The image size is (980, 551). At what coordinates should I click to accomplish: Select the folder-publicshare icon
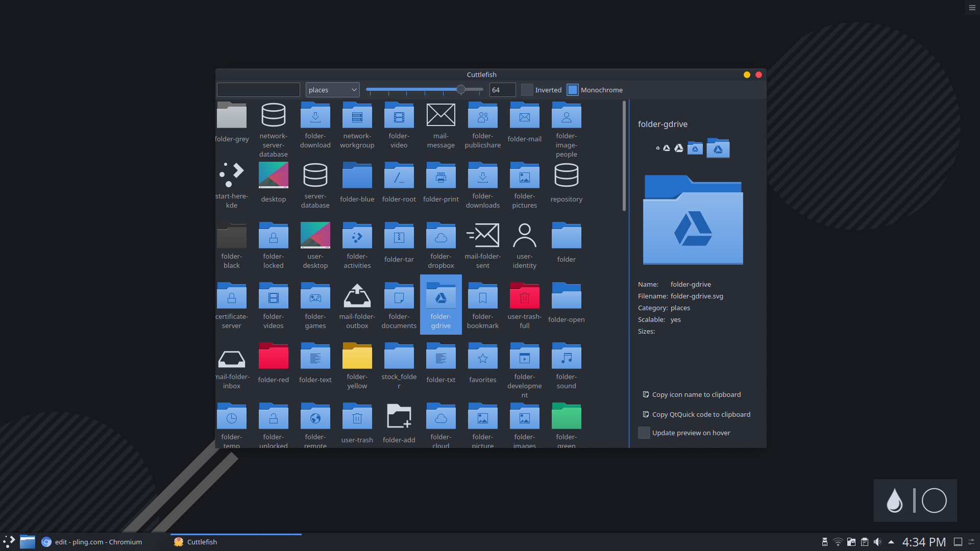tap(483, 115)
